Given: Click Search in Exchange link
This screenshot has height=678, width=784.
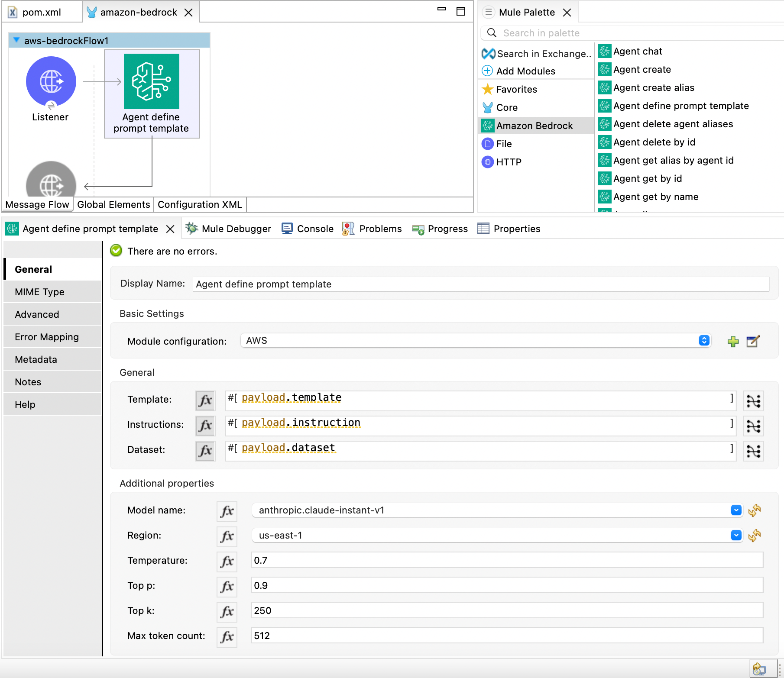Looking at the screenshot, I should pos(537,54).
